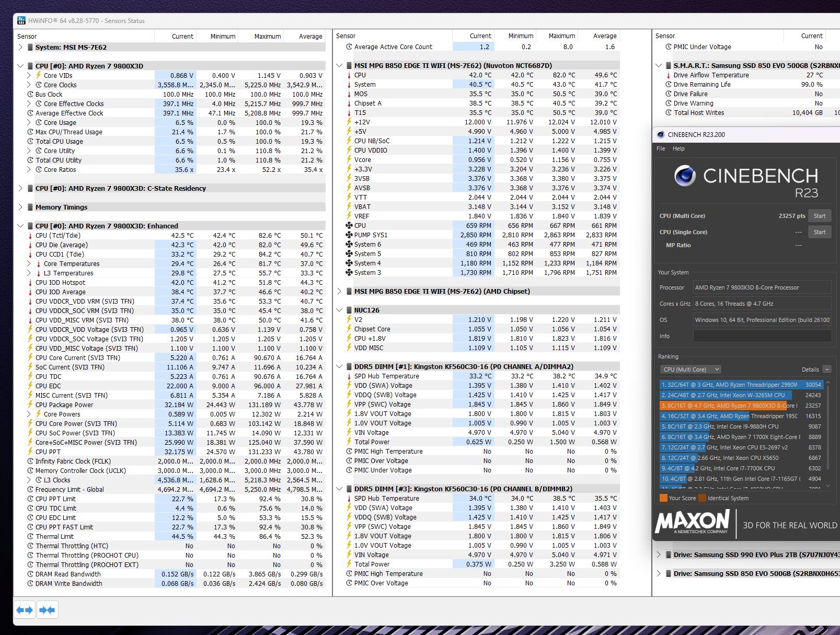
Task: Expand the C-State Residency group
Action: coord(20,188)
